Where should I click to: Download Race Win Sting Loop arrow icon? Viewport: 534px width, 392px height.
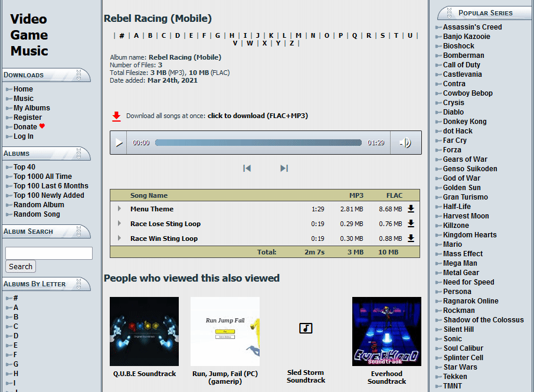pos(411,239)
